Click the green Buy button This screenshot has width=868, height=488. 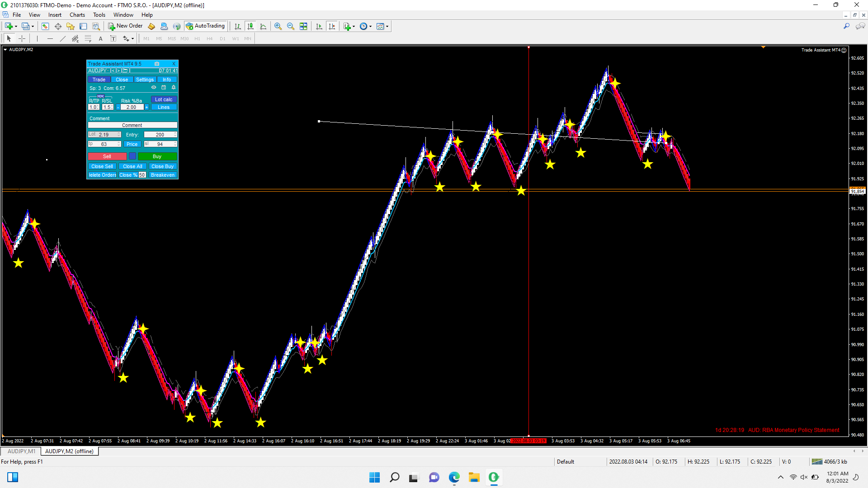click(157, 156)
